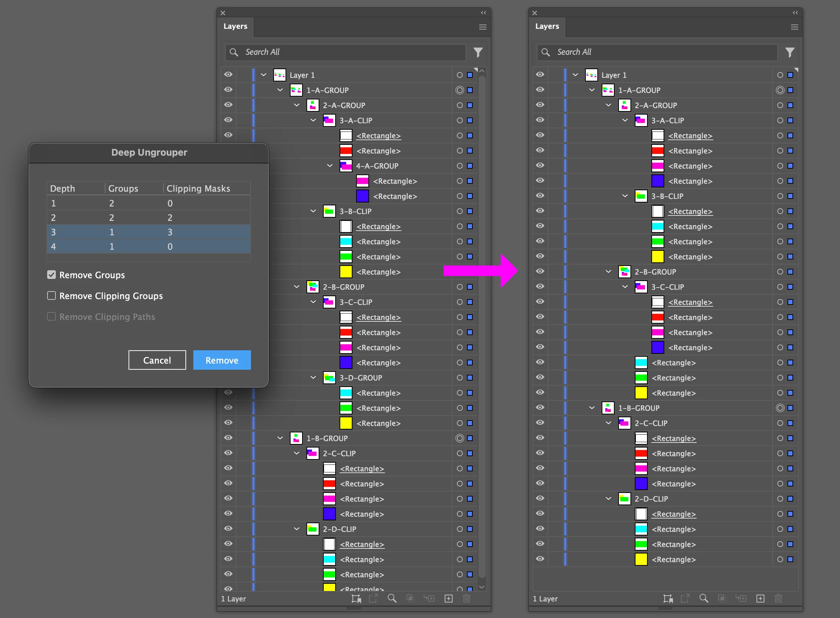Click the filter funnel icon in left Layers panel
This screenshot has width=840, height=618.
[478, 52]
